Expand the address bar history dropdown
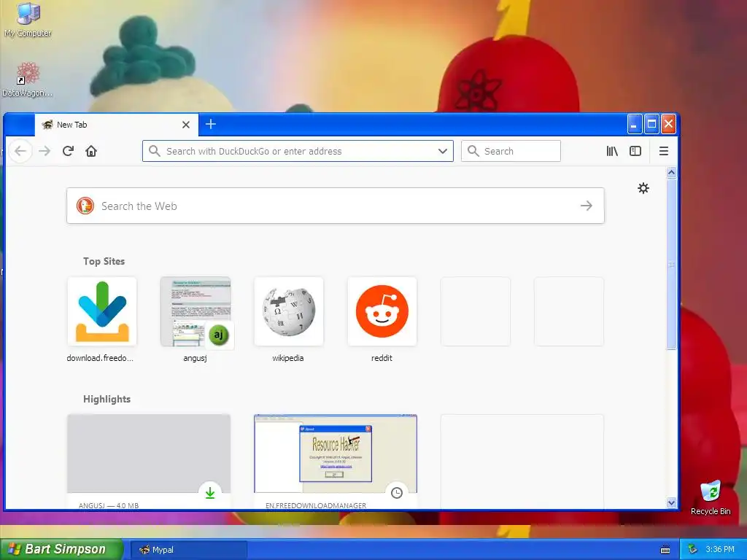The image size is (747, 560). (443, 151)
